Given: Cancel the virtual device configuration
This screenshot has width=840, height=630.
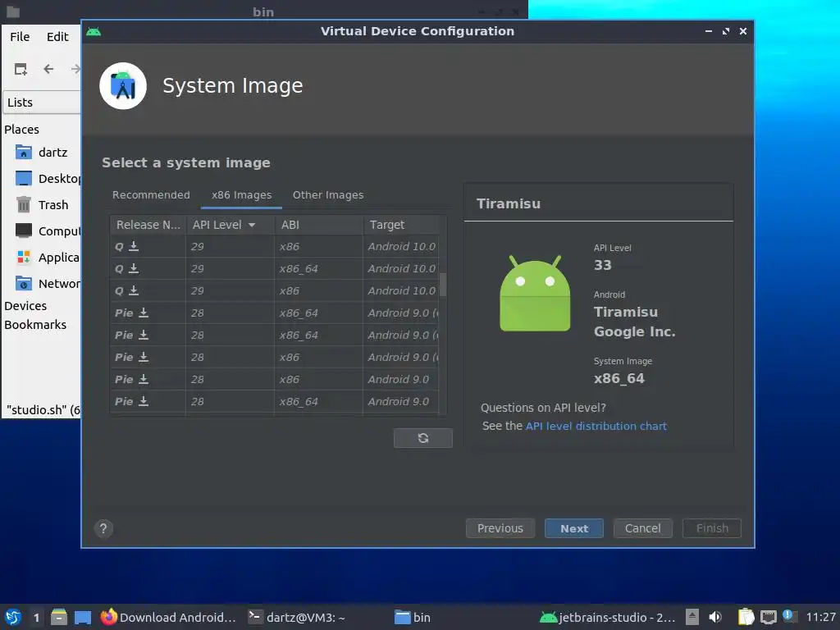Looking at the screenshot, I should click(x=643, y=528).
